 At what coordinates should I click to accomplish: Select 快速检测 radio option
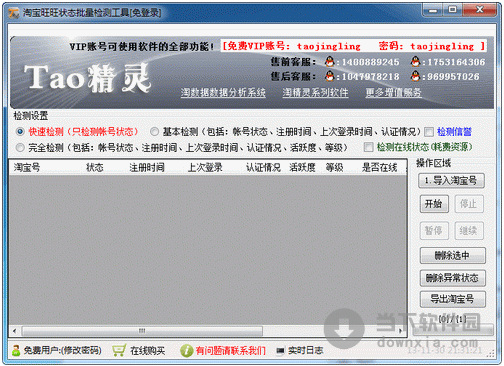click(x=20, y=132)
